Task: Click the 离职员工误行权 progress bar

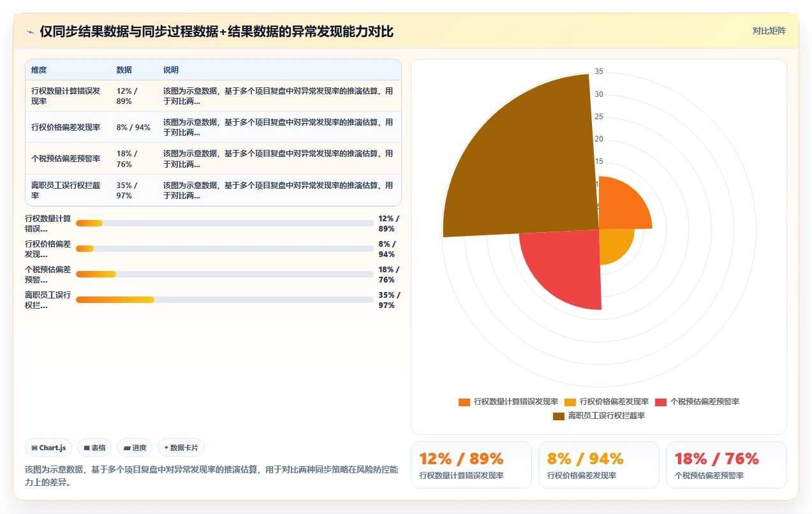Action: pyautogui.click(x=225, y=300)
